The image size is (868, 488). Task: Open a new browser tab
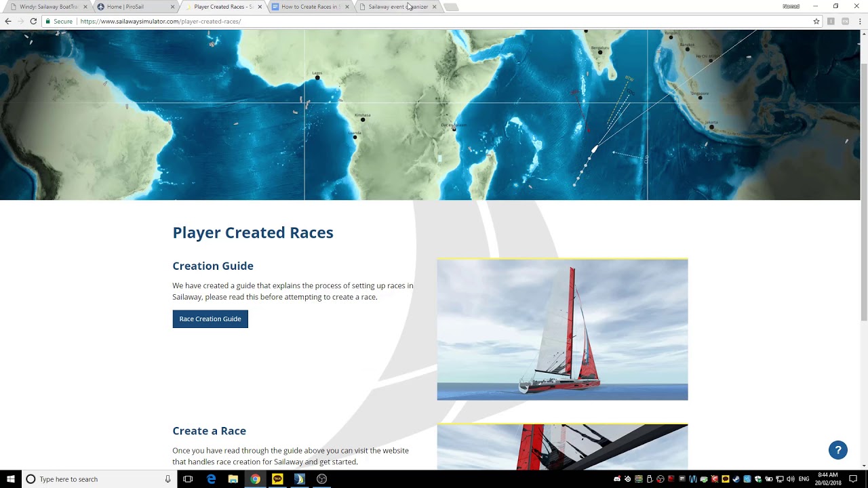pyautogui.click(x=452, y=7)
